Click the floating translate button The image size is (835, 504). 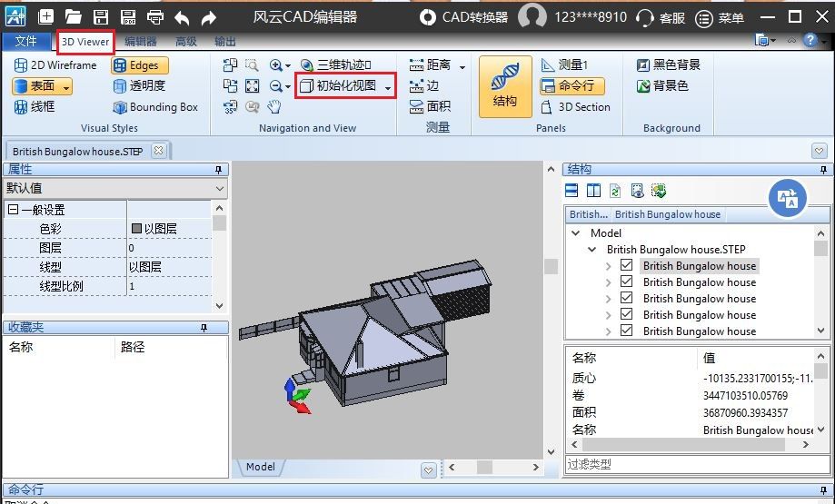[x=788, y=199]
